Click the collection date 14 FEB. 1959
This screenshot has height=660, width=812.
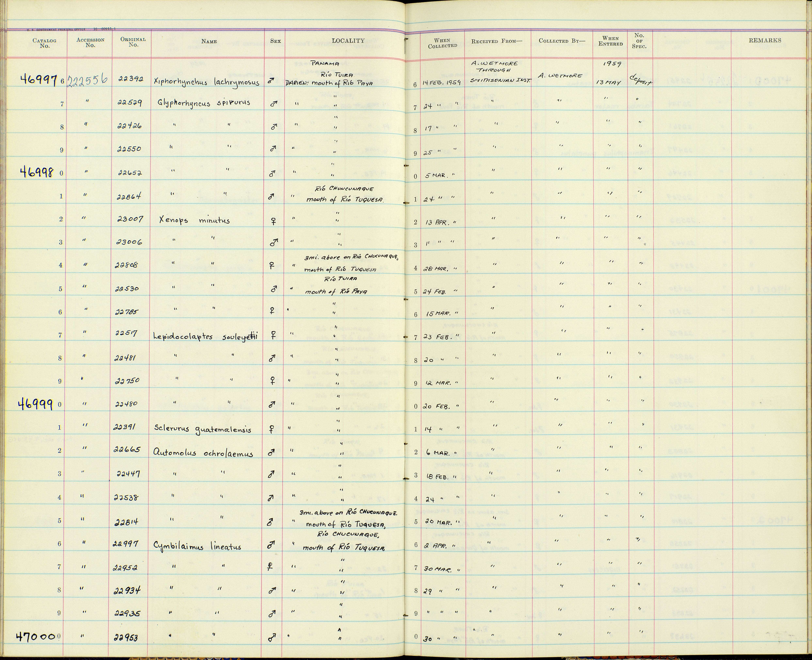(x=441, y=82)
